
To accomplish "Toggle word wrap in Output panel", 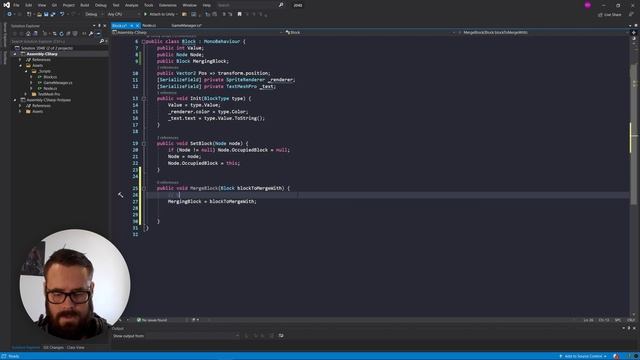I will (x=281, y=336).
